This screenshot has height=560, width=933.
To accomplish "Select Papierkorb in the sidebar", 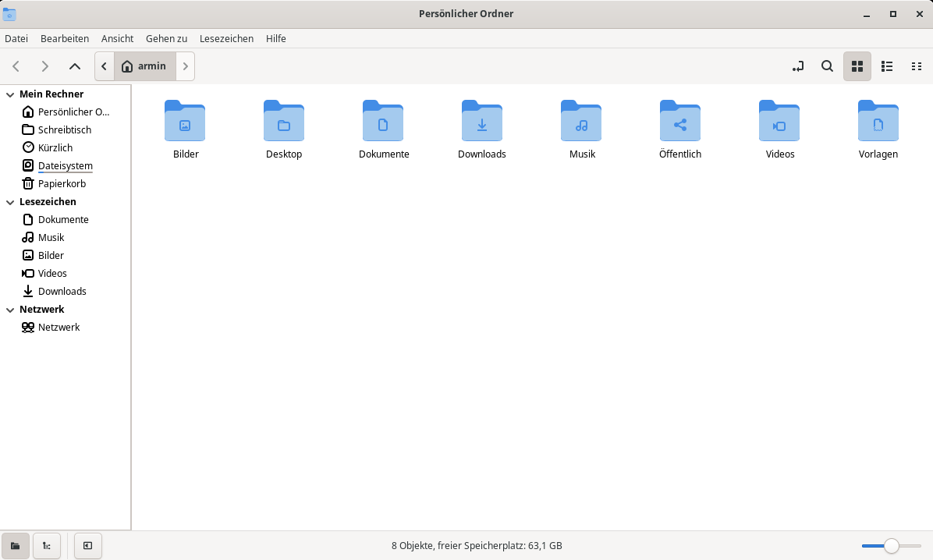I will (62, 184).
